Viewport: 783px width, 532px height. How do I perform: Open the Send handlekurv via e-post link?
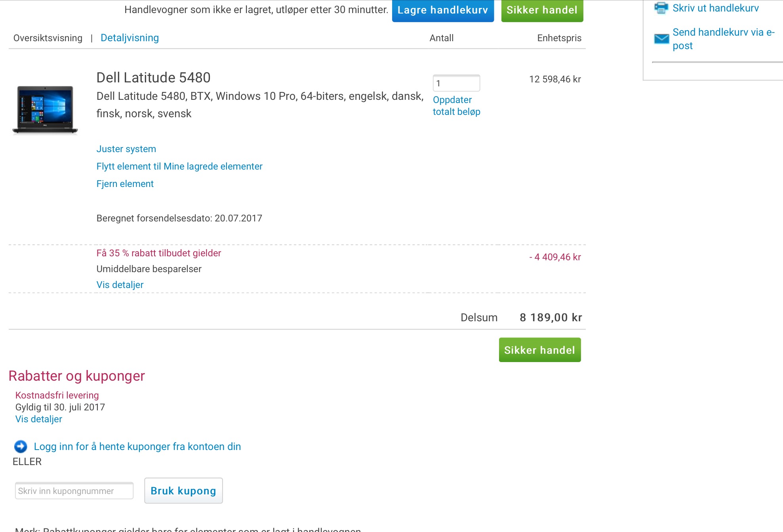pyautogui.click(x=723, y=39)
